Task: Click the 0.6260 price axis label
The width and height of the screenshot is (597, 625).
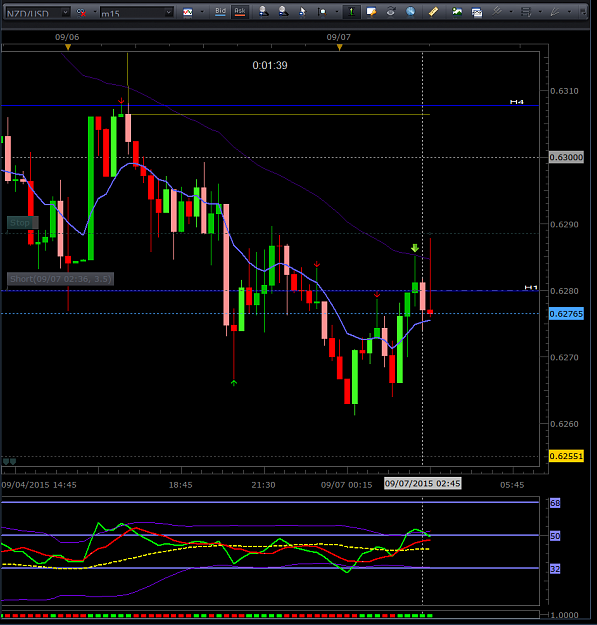Action: pos(564,424)
